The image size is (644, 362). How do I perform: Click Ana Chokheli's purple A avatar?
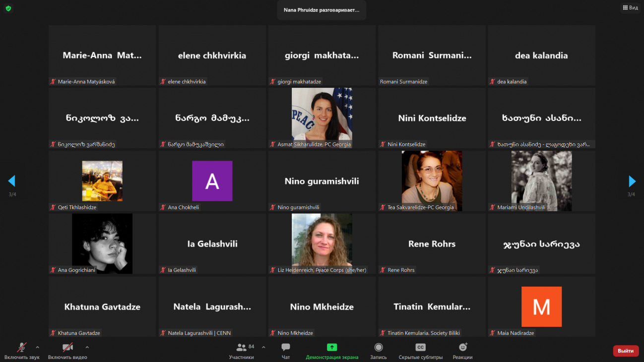pyautogui.click(x=212, y=181)
